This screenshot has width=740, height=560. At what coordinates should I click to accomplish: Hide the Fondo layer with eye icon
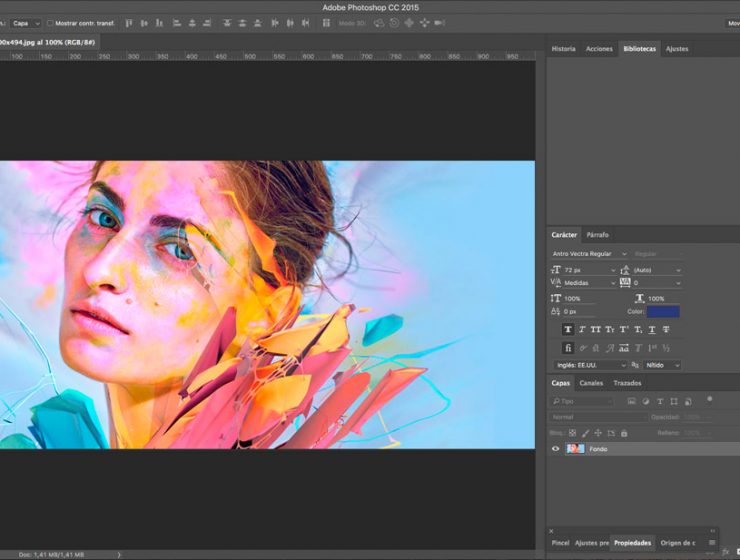point(555,449)
